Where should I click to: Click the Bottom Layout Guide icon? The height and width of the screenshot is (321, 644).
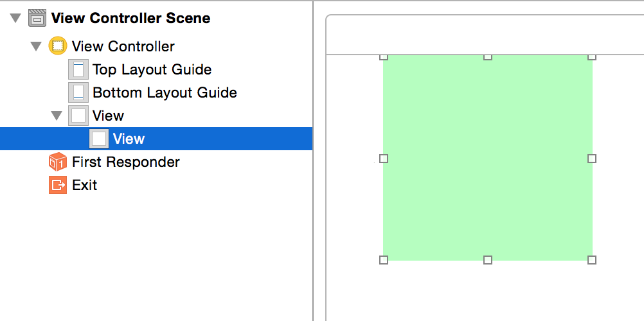point(78,92)
